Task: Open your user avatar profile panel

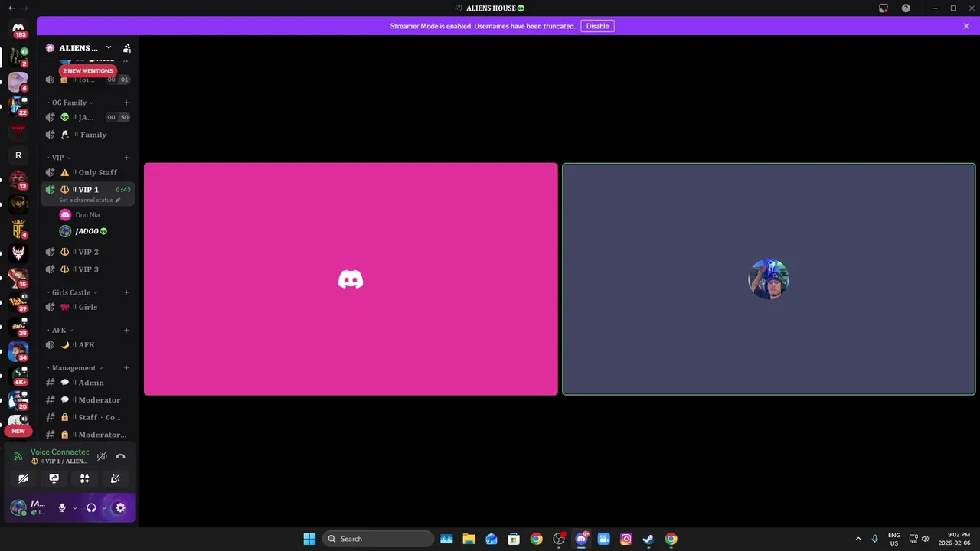Action: [x=18, y=507]
